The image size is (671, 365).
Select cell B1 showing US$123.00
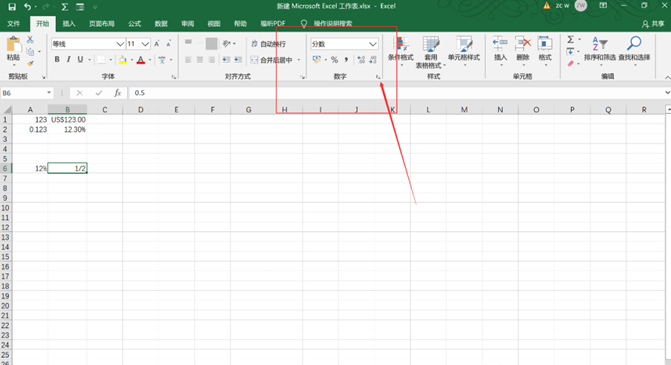tap(68, 120)
